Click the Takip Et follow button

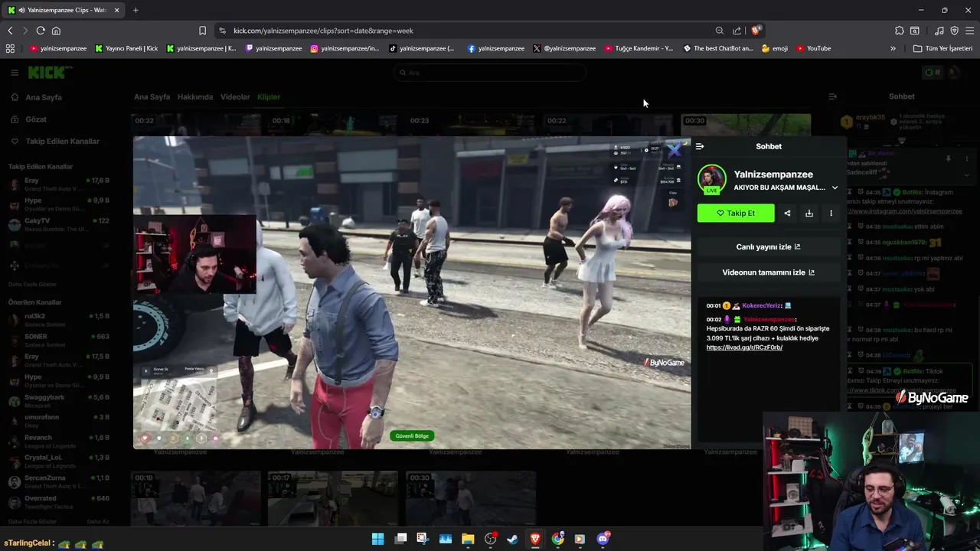tap(736, 214)
